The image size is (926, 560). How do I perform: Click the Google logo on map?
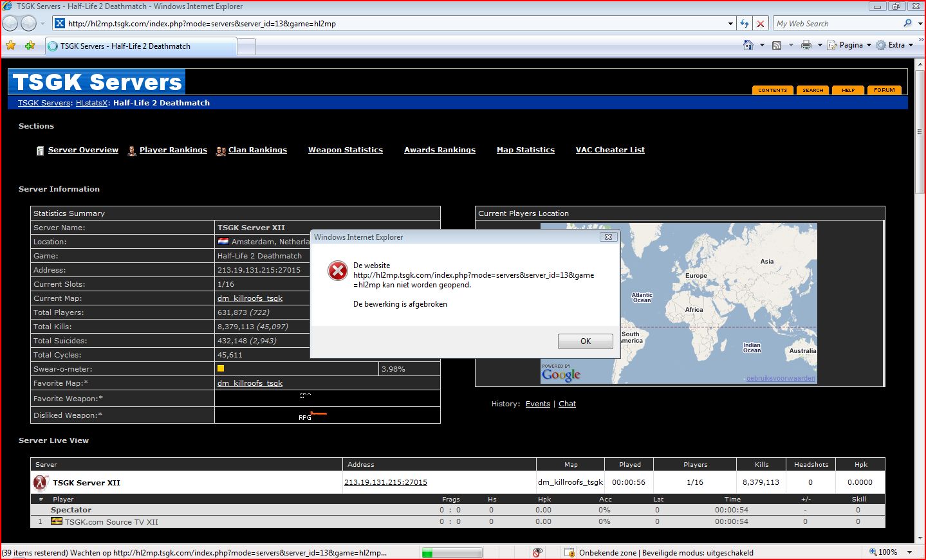561,374
